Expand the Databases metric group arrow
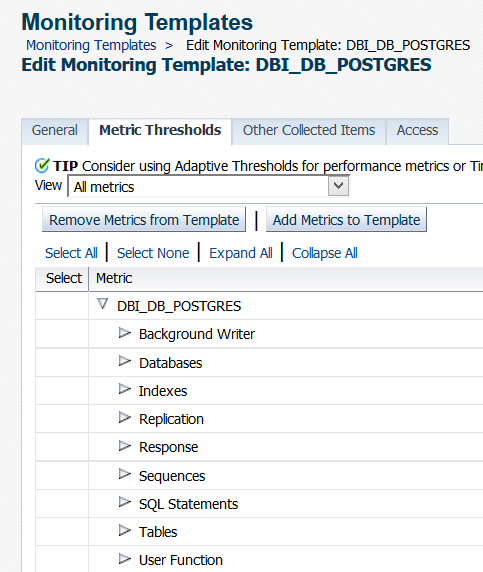Image resolution: width=483 pixels, height=572 pixels. pos(125,362)
